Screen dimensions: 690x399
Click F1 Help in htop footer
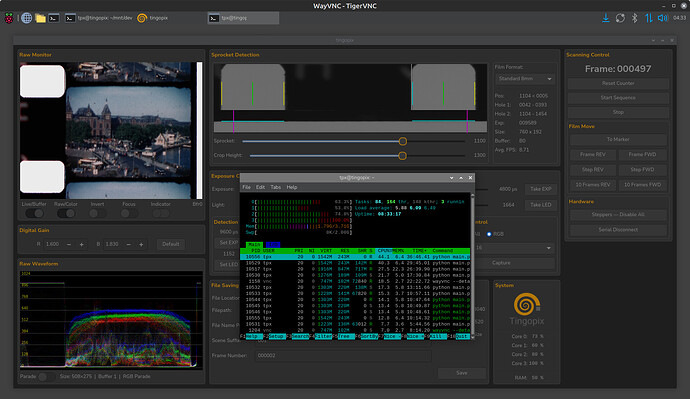(x=254, y=337)
